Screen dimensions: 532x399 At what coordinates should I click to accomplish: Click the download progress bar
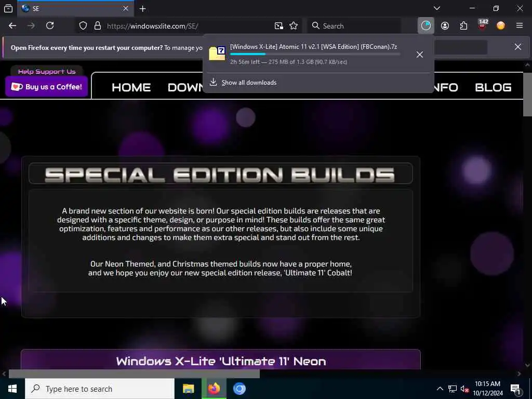pos(315,54)
